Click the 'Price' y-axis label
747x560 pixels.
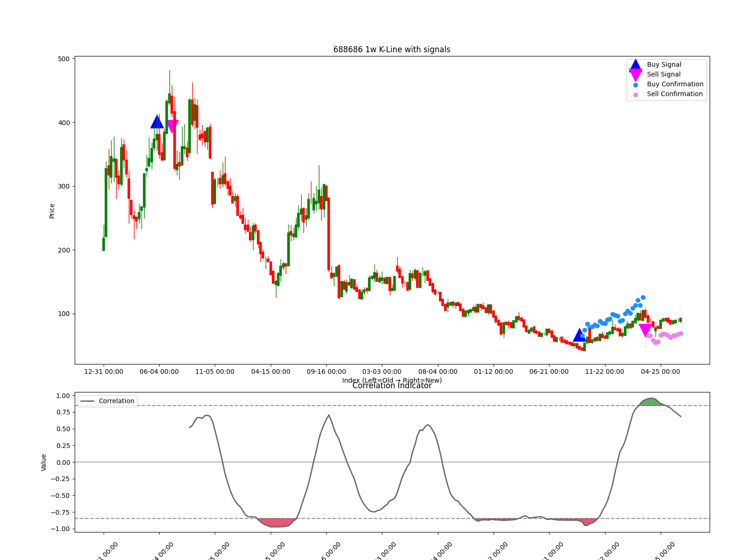point(52,211)
